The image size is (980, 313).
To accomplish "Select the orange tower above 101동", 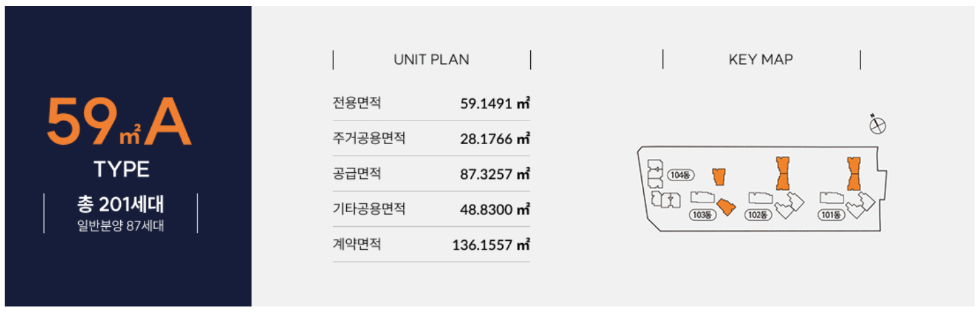I will pos(854,173).
